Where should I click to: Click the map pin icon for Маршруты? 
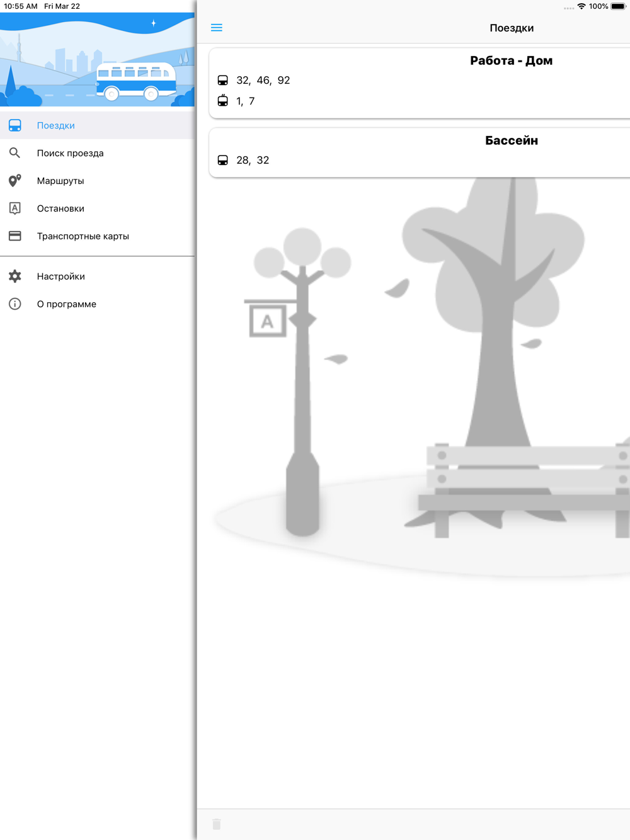coord(15,181)
